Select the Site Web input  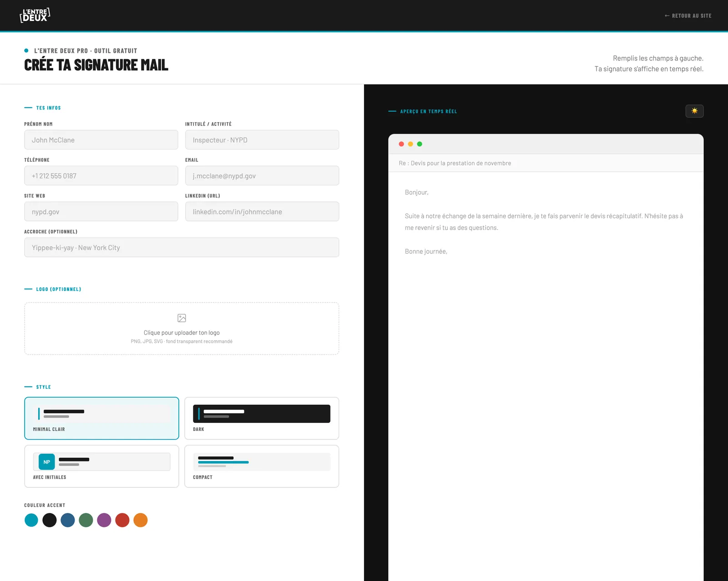point(101,211)
